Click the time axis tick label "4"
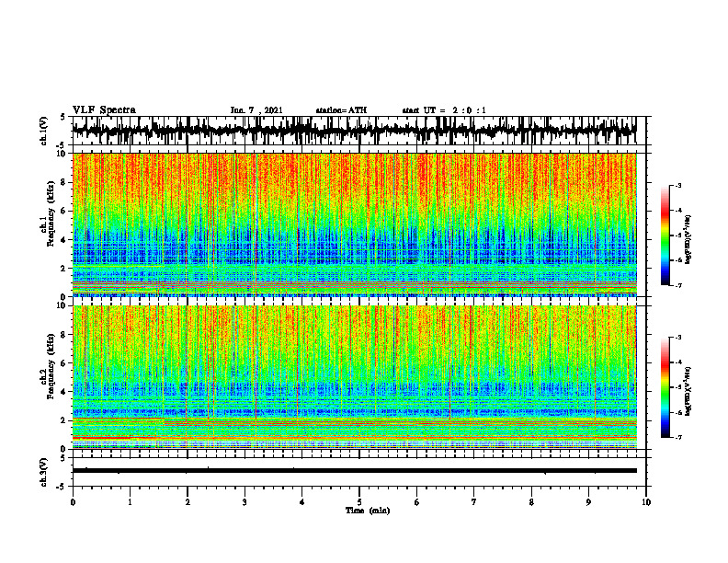The width and height of the screenshot is (728, 563). 302,502
